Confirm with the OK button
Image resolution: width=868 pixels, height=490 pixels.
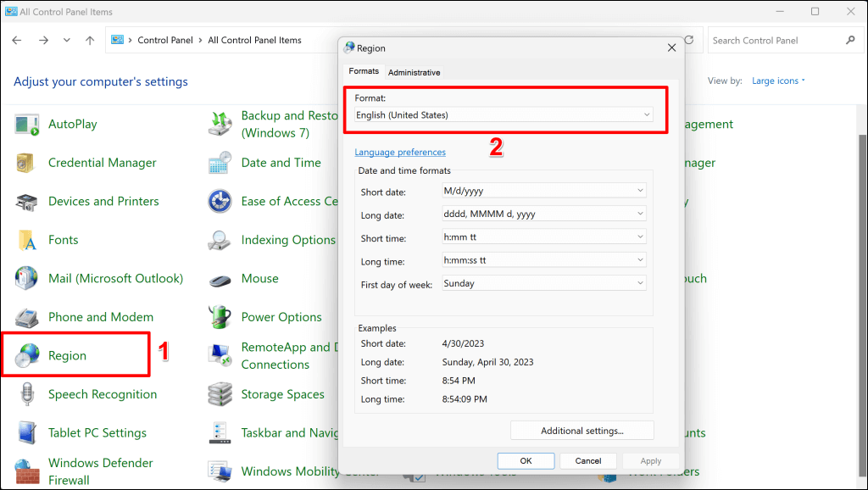tap(526, 460)
